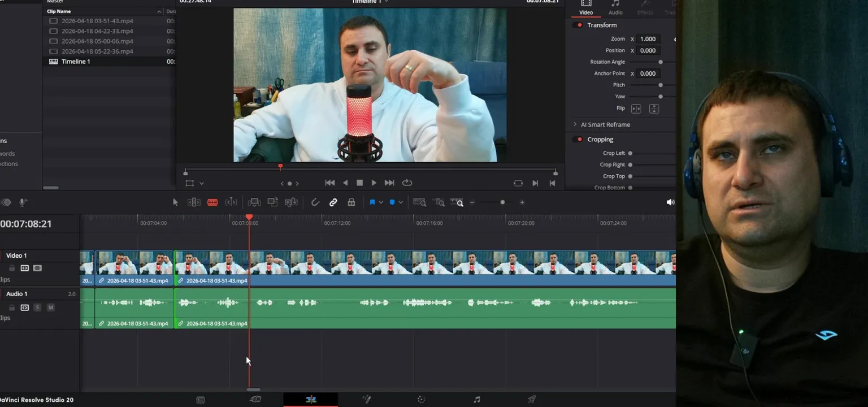Select the red Blade Edit tool
868x407 pixels.
(212, 202)
